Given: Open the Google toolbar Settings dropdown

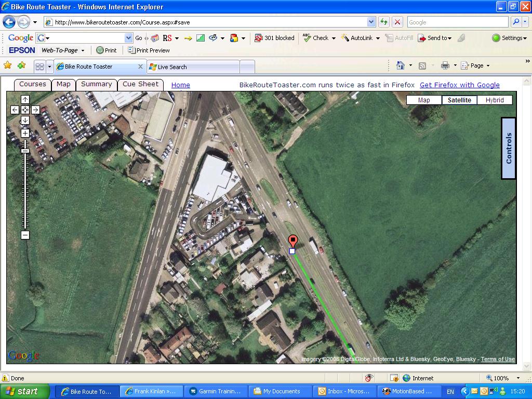Looking at the screenshot, I should (x=509, y=38).
